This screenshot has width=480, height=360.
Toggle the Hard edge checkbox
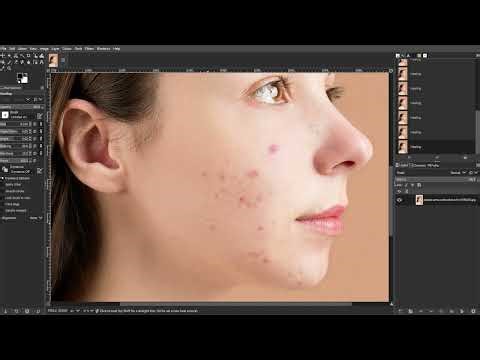pos(11,204)
